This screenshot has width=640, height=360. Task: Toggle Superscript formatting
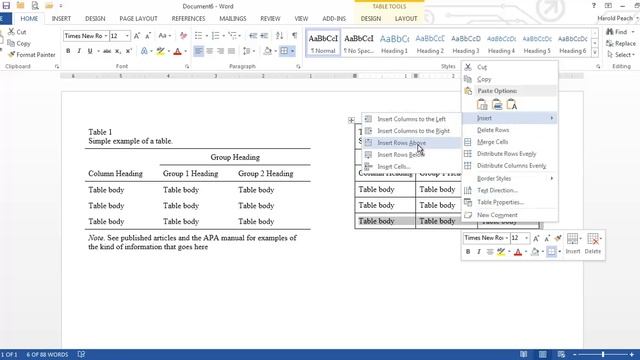[x=129, y=51]
